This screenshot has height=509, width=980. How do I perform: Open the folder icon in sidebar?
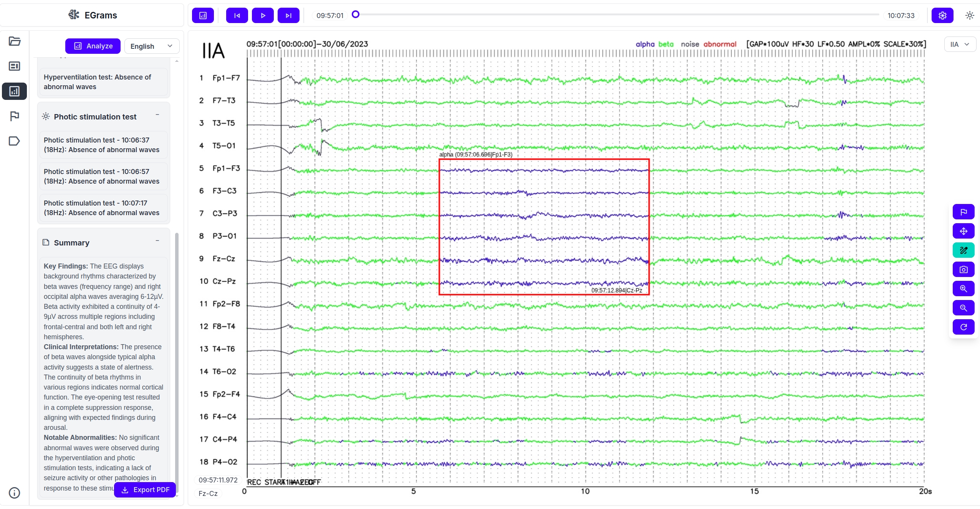[14, 41]
